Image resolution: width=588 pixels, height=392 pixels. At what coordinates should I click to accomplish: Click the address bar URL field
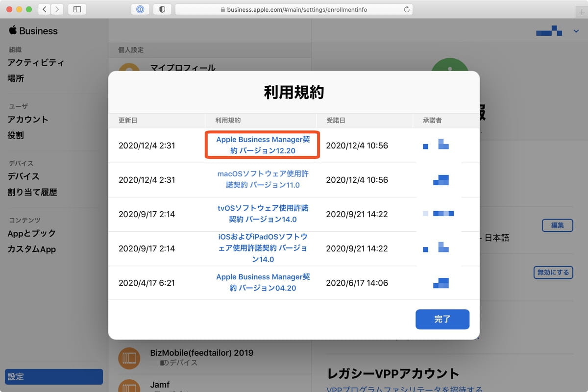[x=294, y=9]
